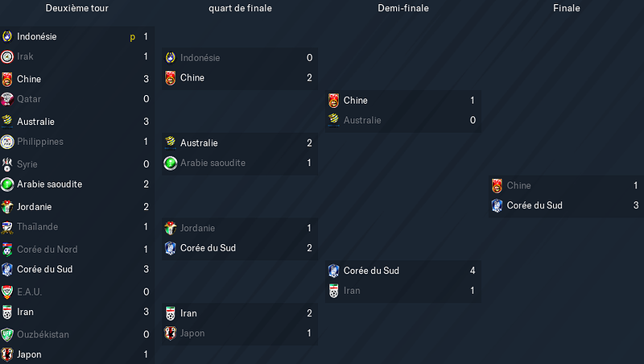Click the Syrie team emblem
The width and height of the screenshot is (644, 364).
(7, 164)
